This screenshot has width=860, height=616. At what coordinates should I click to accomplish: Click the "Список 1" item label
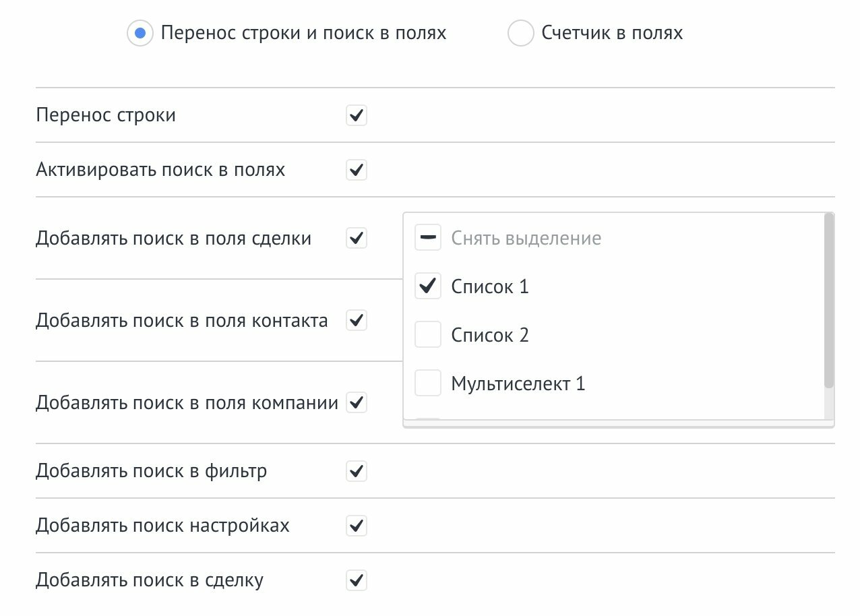(490, 286)
